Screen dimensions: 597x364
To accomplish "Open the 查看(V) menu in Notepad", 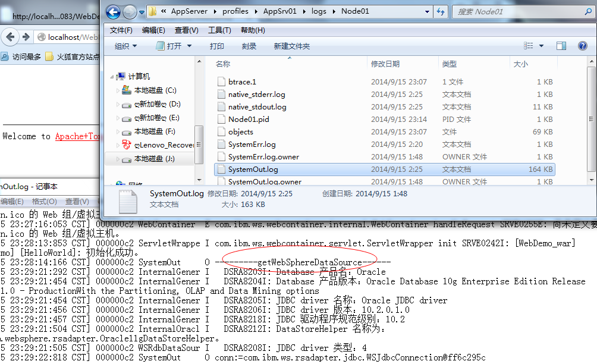I will 77,202.
